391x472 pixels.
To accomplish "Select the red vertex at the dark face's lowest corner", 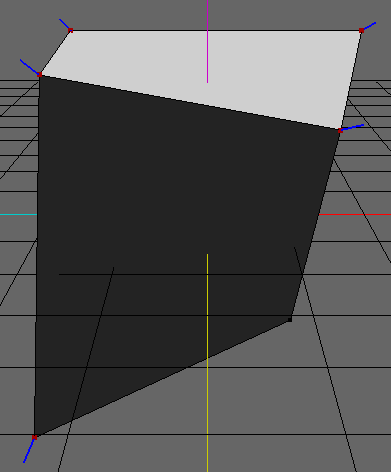I will (34, 437).
